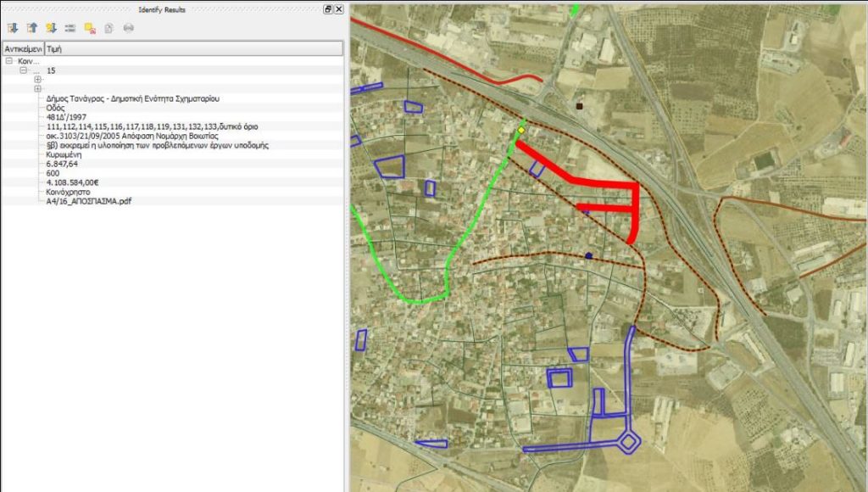Screen dimensions: 868x492
Task: Click the Clear Results icon
Action: (x=90, y=28)
